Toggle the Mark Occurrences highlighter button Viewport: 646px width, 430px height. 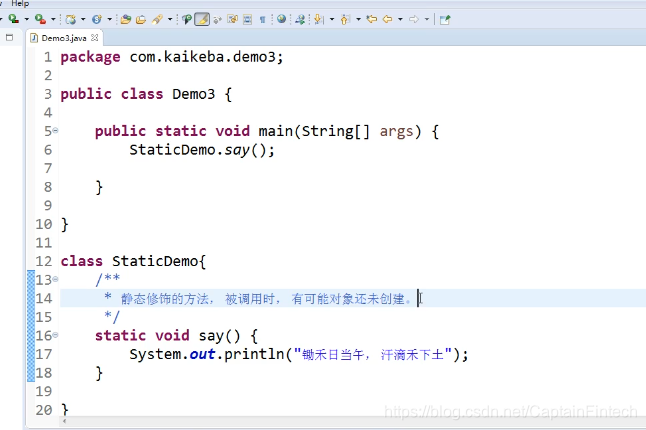click(x=202, y=19)
